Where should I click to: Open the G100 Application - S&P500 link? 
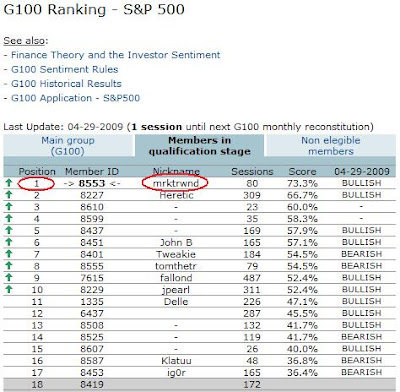[x=75, y=98]
